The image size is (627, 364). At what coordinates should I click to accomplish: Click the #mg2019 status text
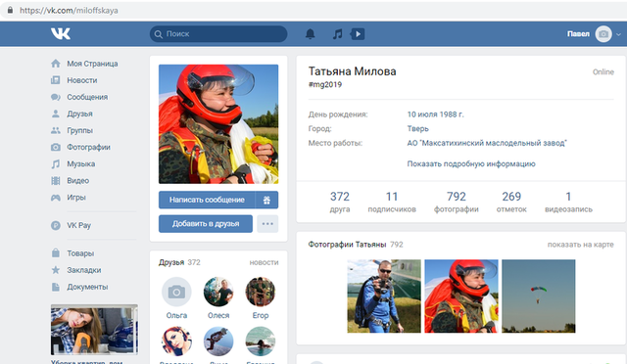click(325, 84)
